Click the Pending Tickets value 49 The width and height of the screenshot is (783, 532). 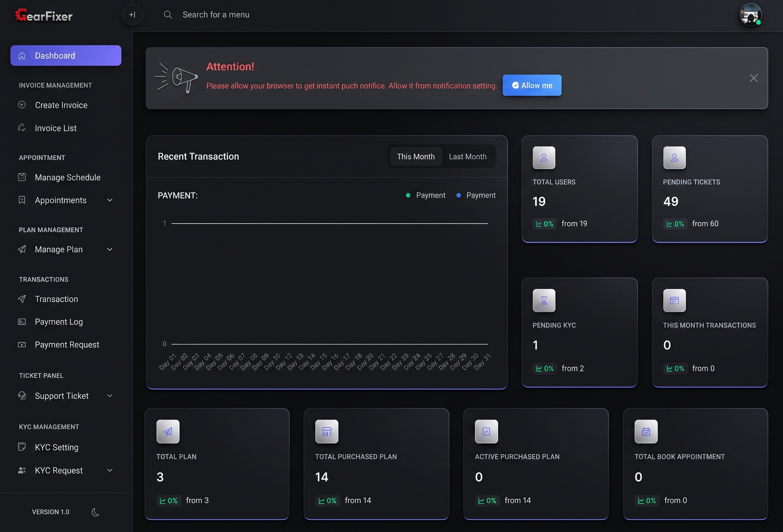point(670,201)
